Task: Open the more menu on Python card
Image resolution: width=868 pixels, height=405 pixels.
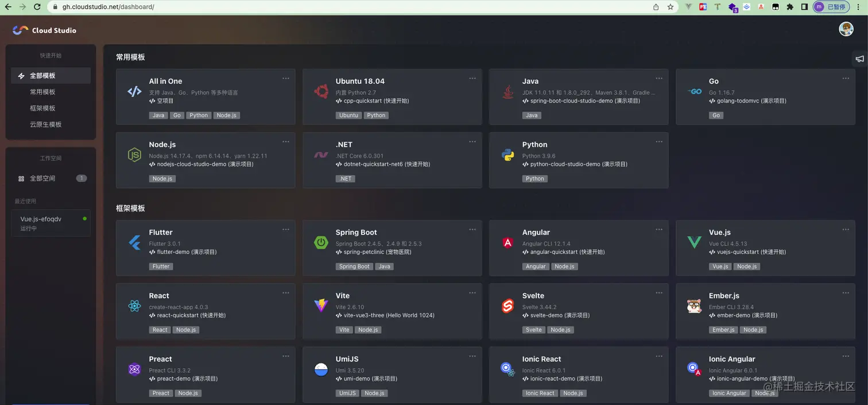Action: pyautogui.click(x=659, y=142)
